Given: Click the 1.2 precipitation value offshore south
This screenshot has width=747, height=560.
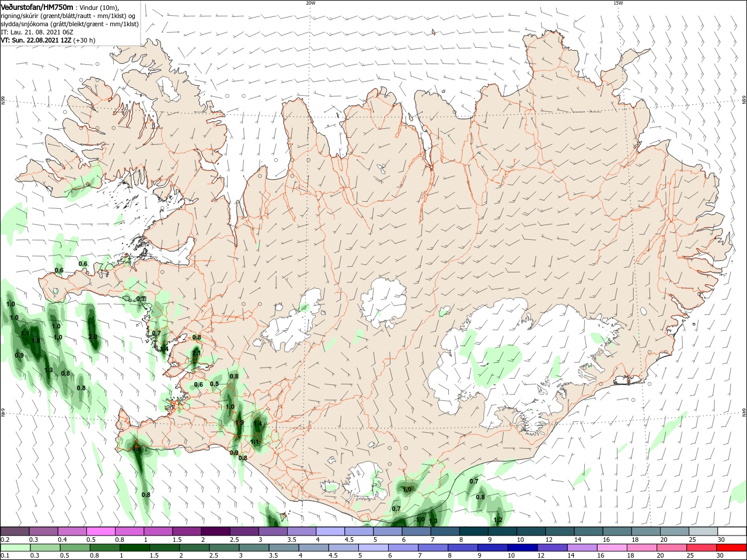Looking at the screenshot, I should [498, 519].
